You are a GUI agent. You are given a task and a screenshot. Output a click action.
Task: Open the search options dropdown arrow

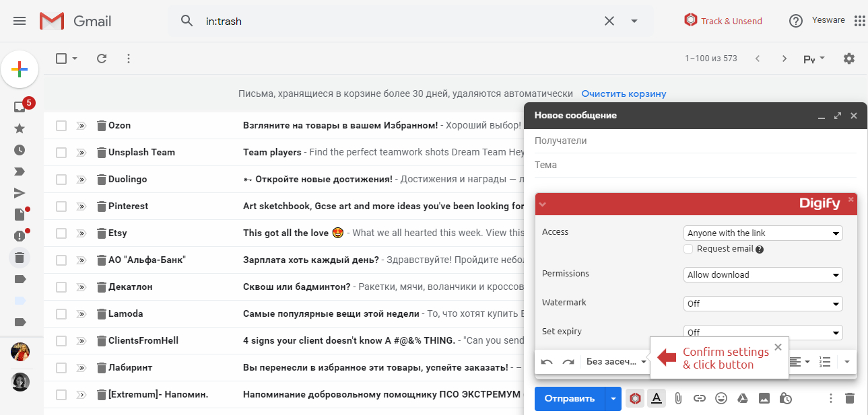point(634,21)
